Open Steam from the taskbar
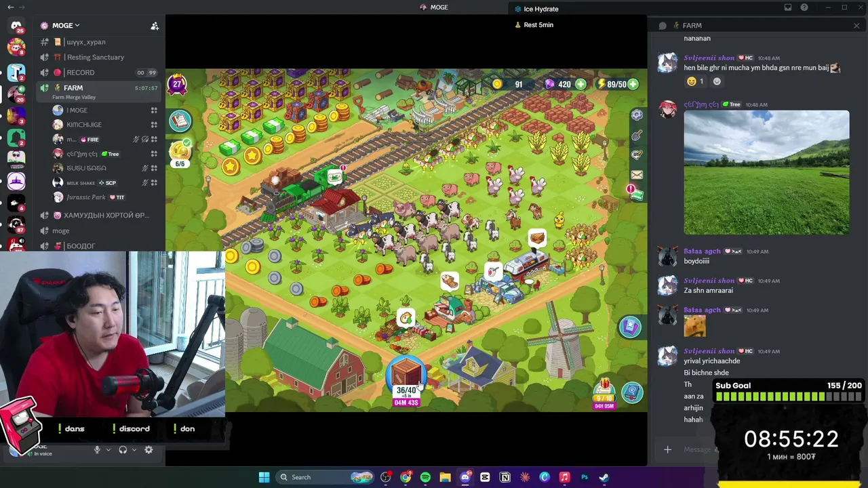Image resolution: width=868 pixels, height=488 pixels. (x=604, y=477)
